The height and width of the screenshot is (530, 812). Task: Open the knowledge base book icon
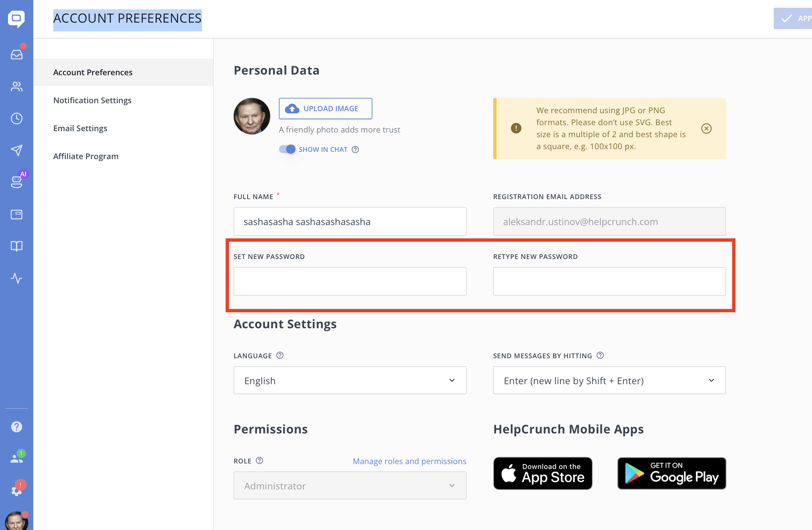pyautogui.click(x=16, y=246)
